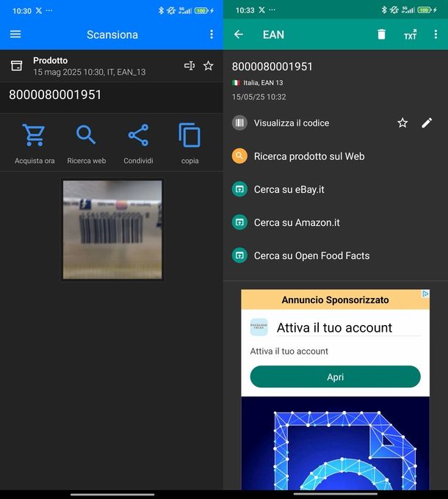The width and height of the screenshot is (448, 499).
Task: Select the 8000080001951 code in Scansiona
Action: [x=55, y=95]
